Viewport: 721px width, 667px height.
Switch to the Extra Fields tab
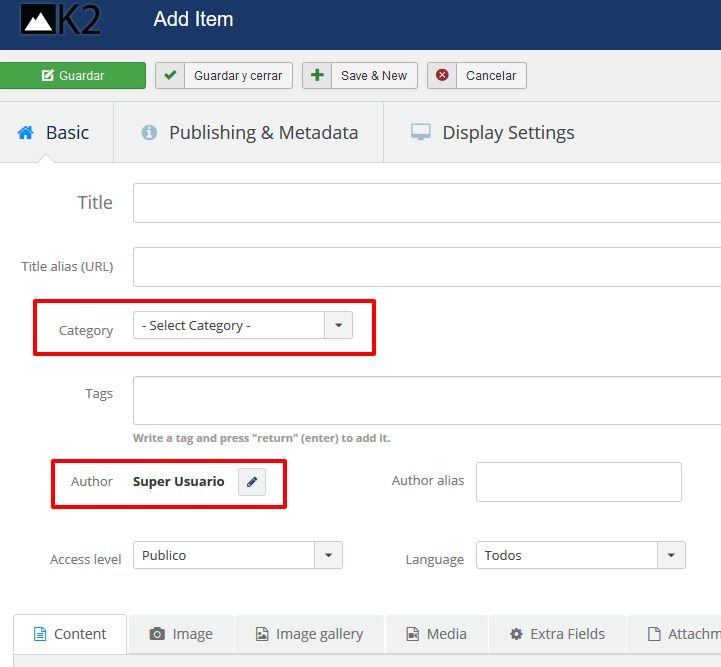[x=557, y=634]
